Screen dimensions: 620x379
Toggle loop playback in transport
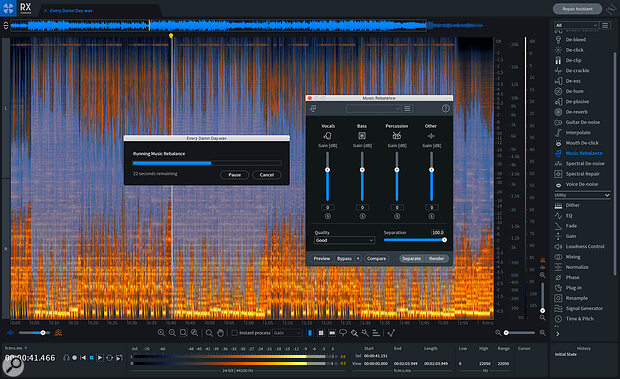click(110, 358)
